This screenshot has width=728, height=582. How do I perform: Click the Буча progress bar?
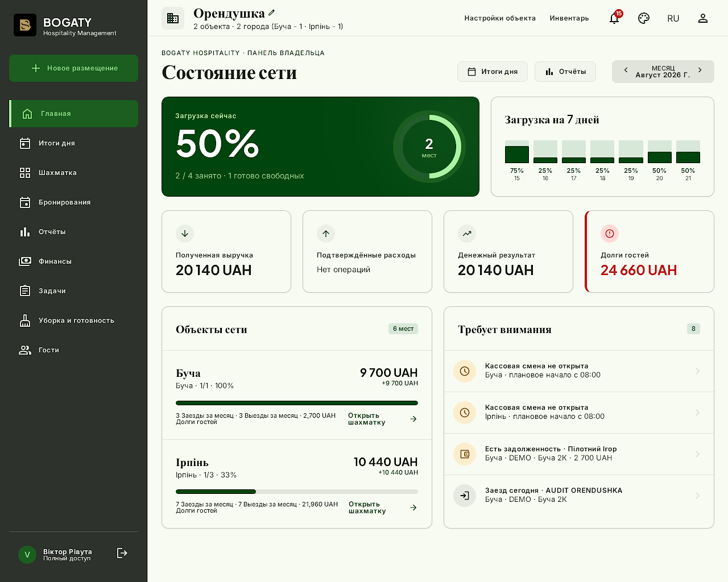pyautogui.click(x=297, y=403)
